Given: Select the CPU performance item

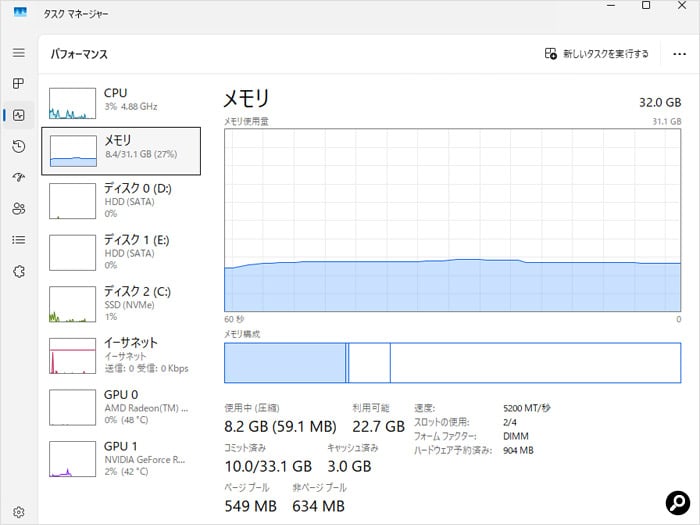Looking at the screenshot, I should pos(120,100).
